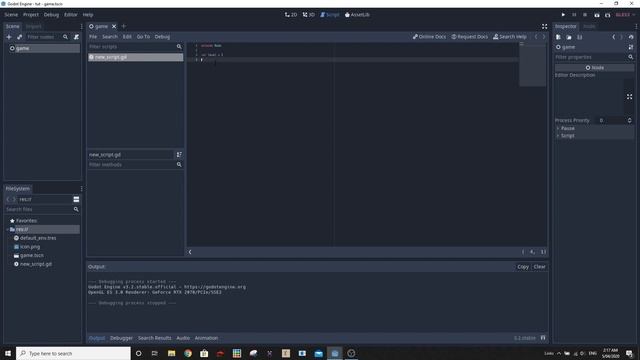This screenshot has width=640, height=360.
Task: Close the game scene tab
Action: [x=114, y=26]
